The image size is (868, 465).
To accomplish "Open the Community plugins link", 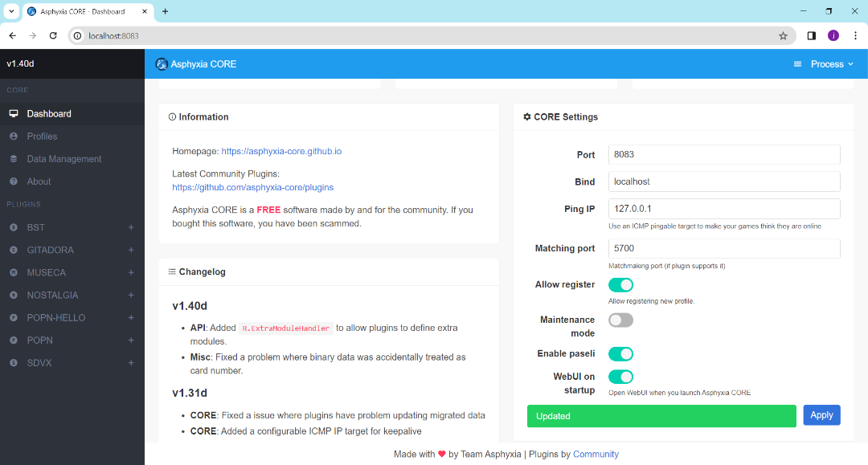I will click(596, 455).
